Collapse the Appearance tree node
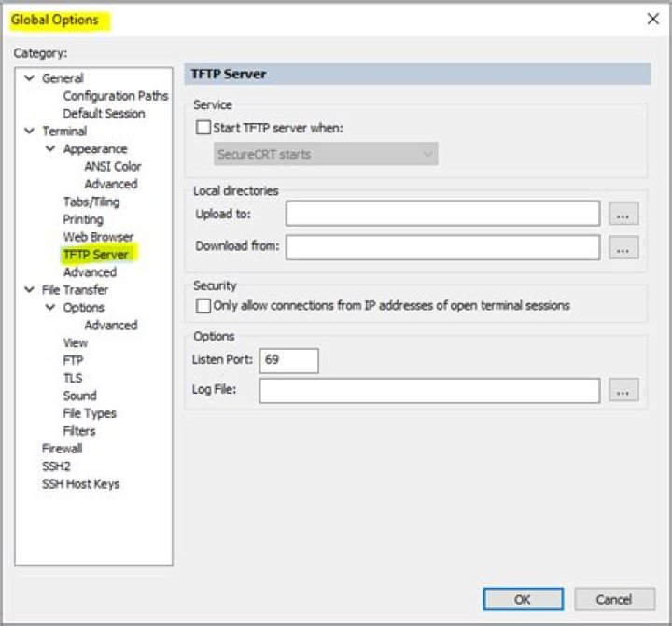 [x=50, y=149]
